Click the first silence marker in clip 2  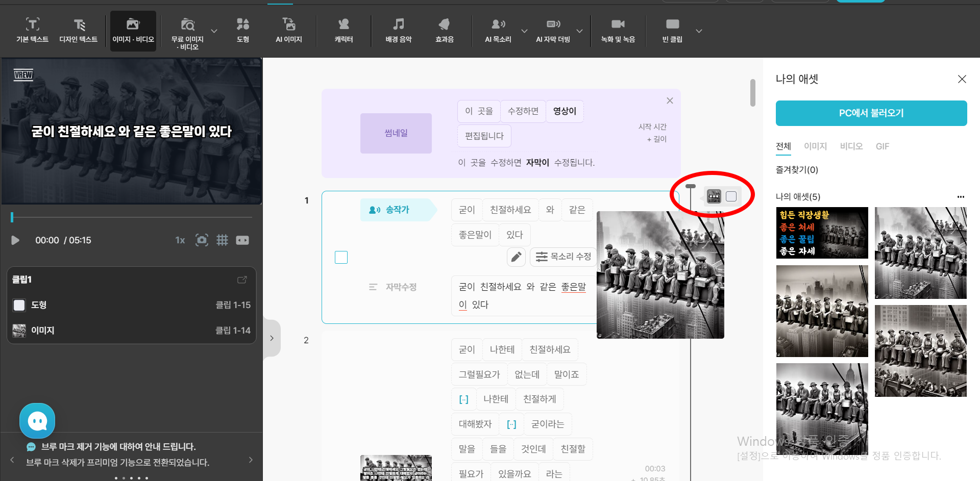pos(463,399)
